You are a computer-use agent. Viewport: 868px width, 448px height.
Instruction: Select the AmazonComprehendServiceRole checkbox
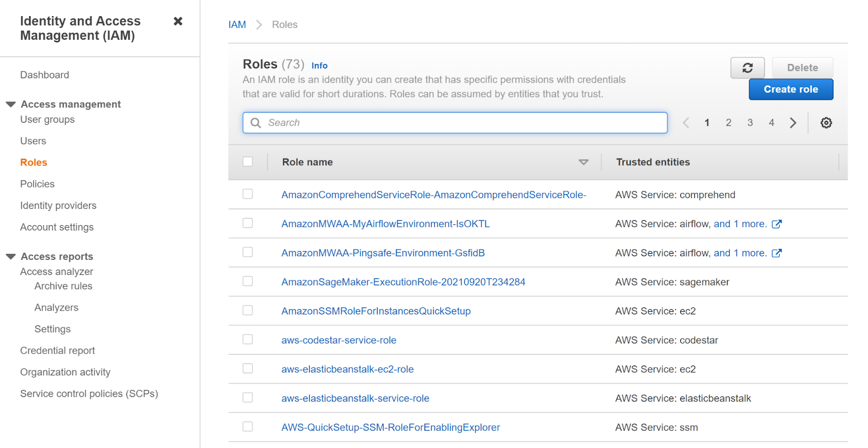point(248,194)
